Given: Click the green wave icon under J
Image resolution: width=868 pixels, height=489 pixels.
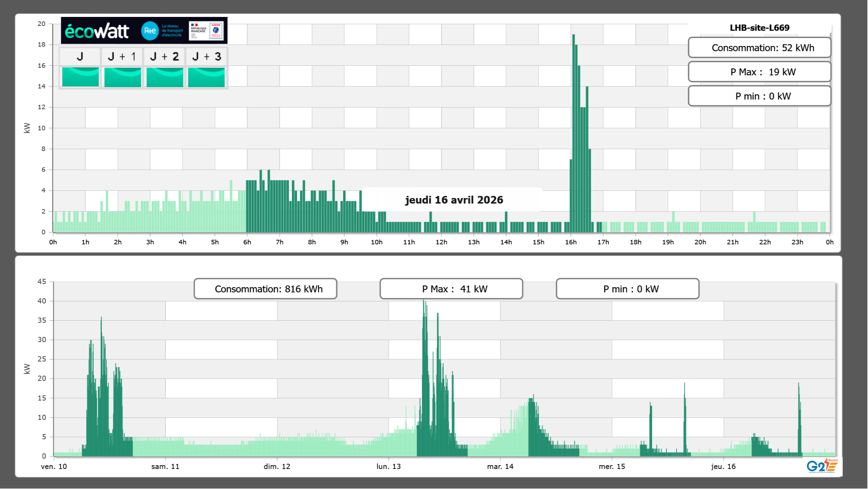Looking at the screenshot, I should (x=81, y=77).
